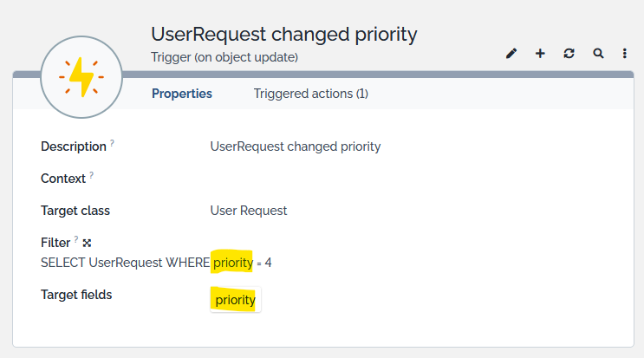Click the help mark next to Description
Image resolution: width=644 pixels, height=358 pixels.
[x=112, y=144]
